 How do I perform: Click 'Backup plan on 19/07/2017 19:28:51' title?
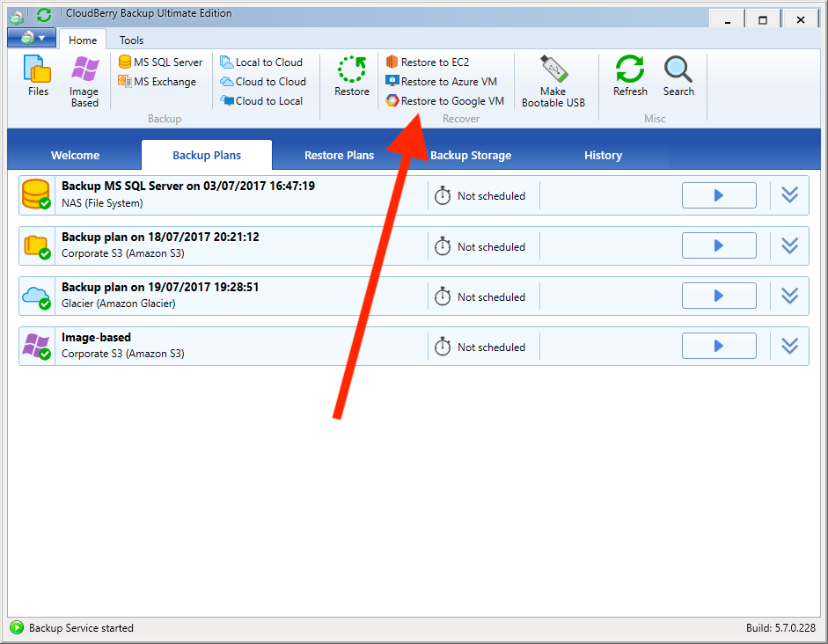(160, 287)
